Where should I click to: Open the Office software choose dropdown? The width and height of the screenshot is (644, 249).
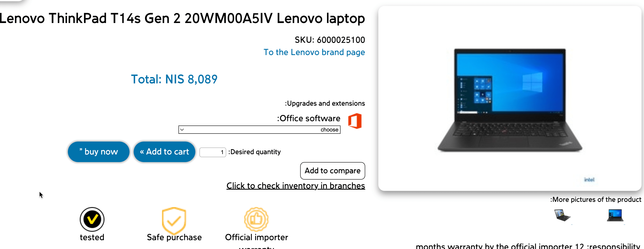[x=259, y=130]
